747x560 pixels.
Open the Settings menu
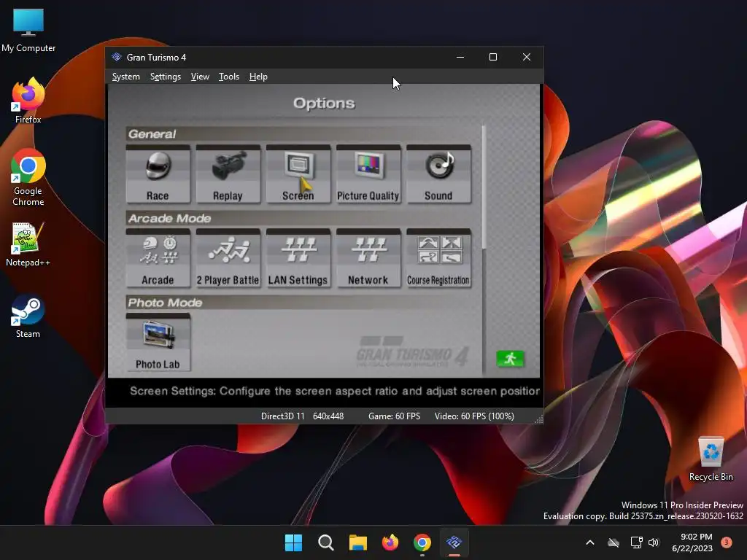pos(166,77)
